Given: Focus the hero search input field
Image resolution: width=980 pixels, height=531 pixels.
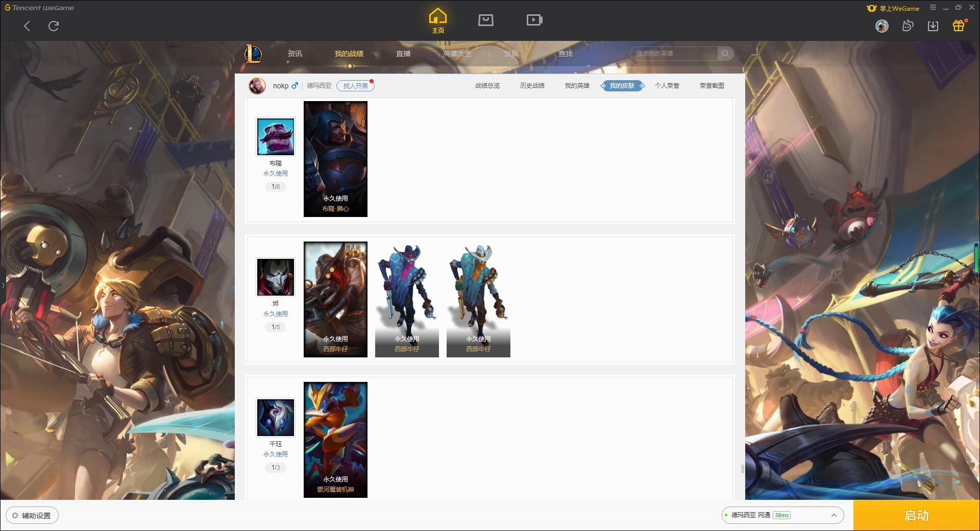Looking at the screenshot, I should (x=674, y=54).
